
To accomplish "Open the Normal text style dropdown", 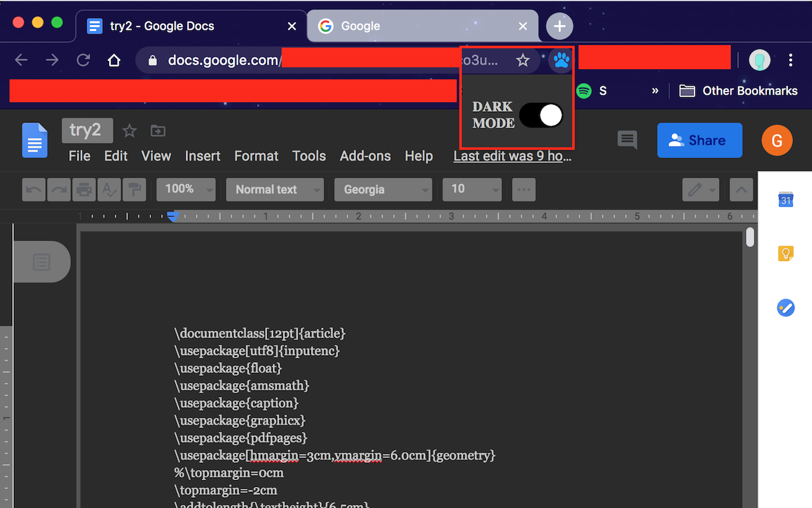I will click(x=275, y=189).
